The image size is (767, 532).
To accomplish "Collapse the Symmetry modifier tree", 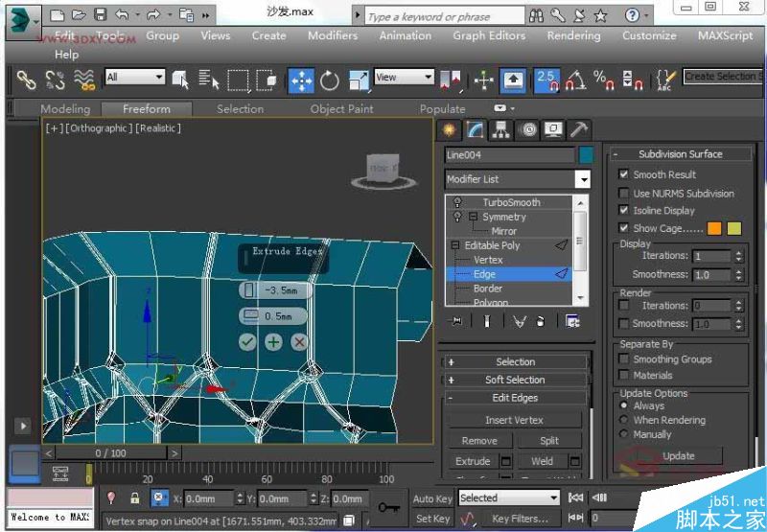I will pyautogui.click(x=473, y=216).
